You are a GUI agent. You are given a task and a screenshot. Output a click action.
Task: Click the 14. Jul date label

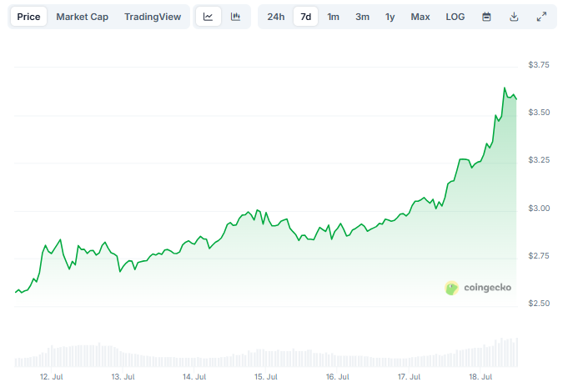click(194, 376)
